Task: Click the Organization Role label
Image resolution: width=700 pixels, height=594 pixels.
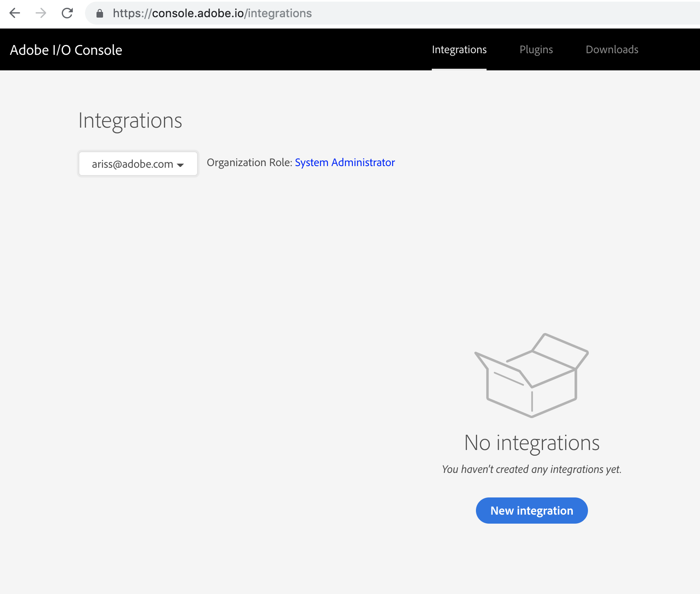Action: (249, 162)
